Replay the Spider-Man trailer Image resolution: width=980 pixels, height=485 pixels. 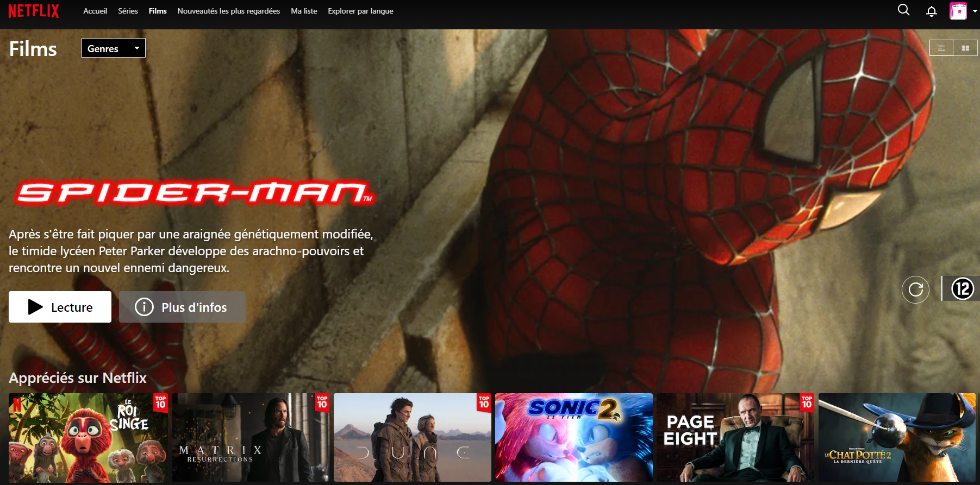pyautogui.click(x=916, y=289)
